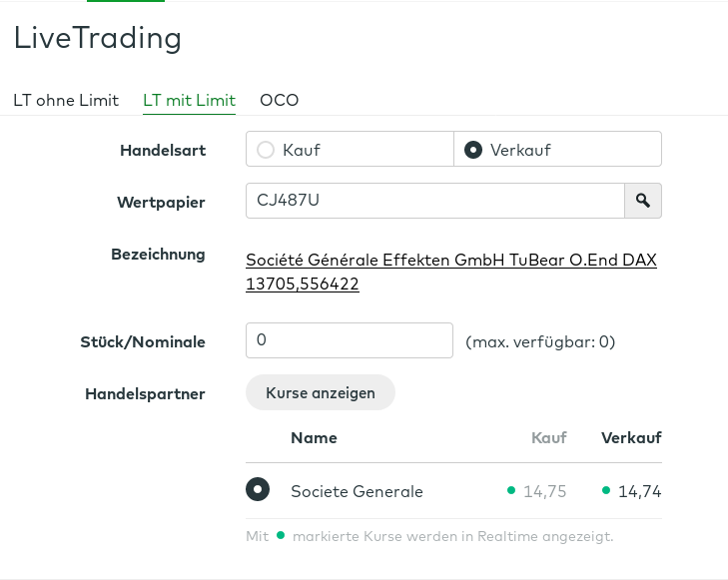This screenshot has height=580, width=728.
Task: Click the green realtime dot beside 14,75
Action: (x=511, y=490)
